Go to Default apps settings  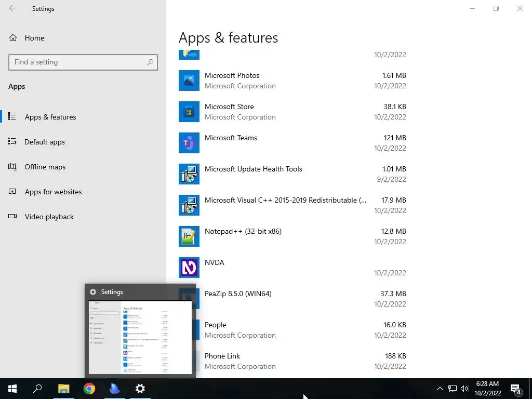pyautogui.click(x=83, y=142)
